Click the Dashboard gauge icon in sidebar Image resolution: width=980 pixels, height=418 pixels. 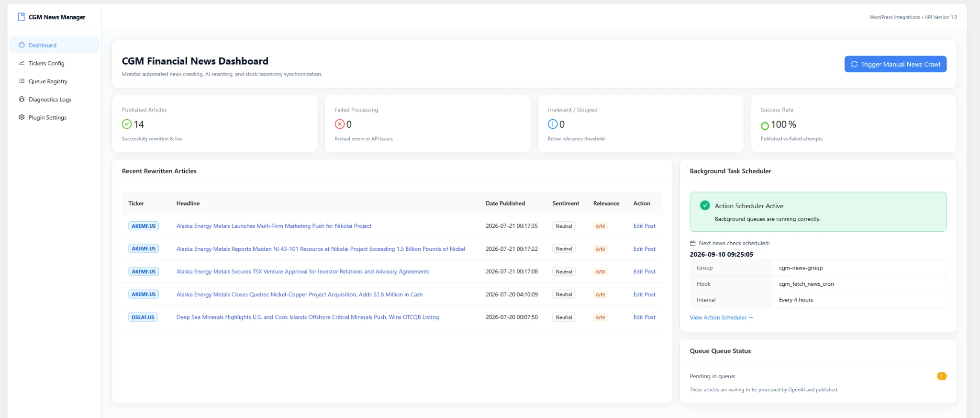pos(22,45)
